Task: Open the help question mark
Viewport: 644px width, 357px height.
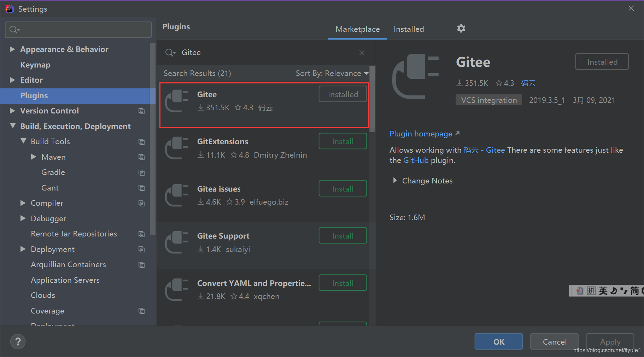Action: 18,342
